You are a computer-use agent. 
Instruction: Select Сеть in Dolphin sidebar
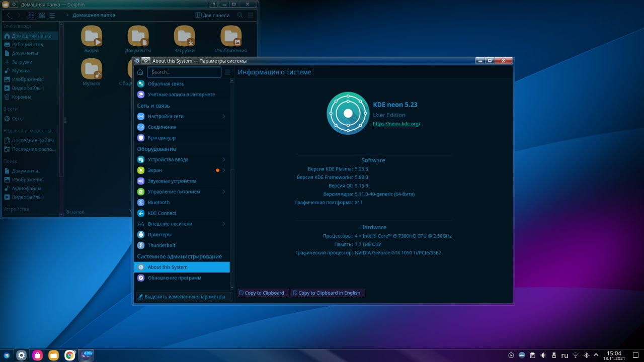point(30,119)
